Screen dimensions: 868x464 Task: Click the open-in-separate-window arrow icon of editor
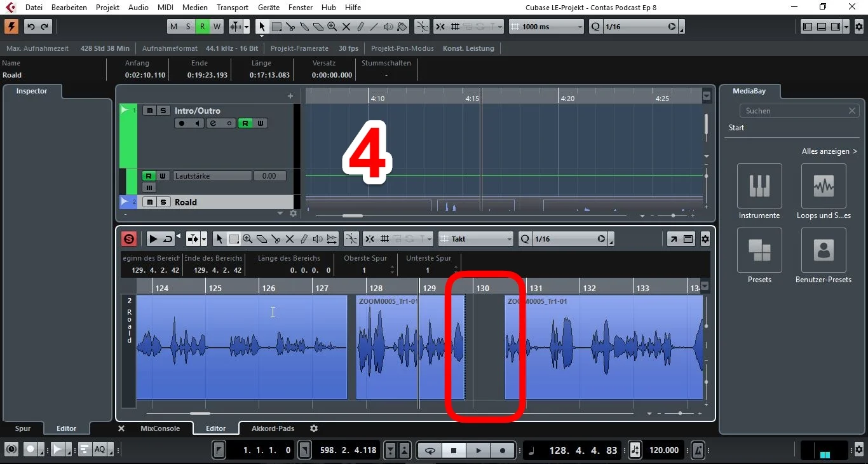click(x=673, y=239)
